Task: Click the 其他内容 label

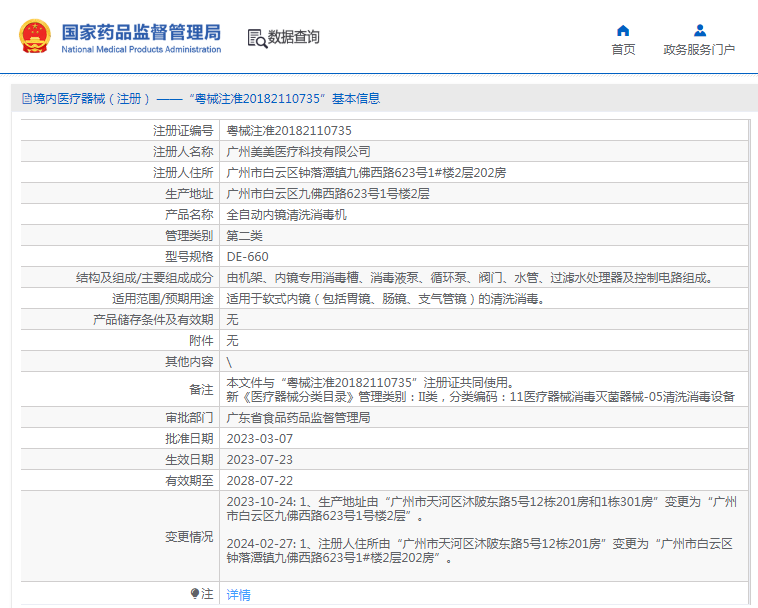Action: [x=189, y=362]
